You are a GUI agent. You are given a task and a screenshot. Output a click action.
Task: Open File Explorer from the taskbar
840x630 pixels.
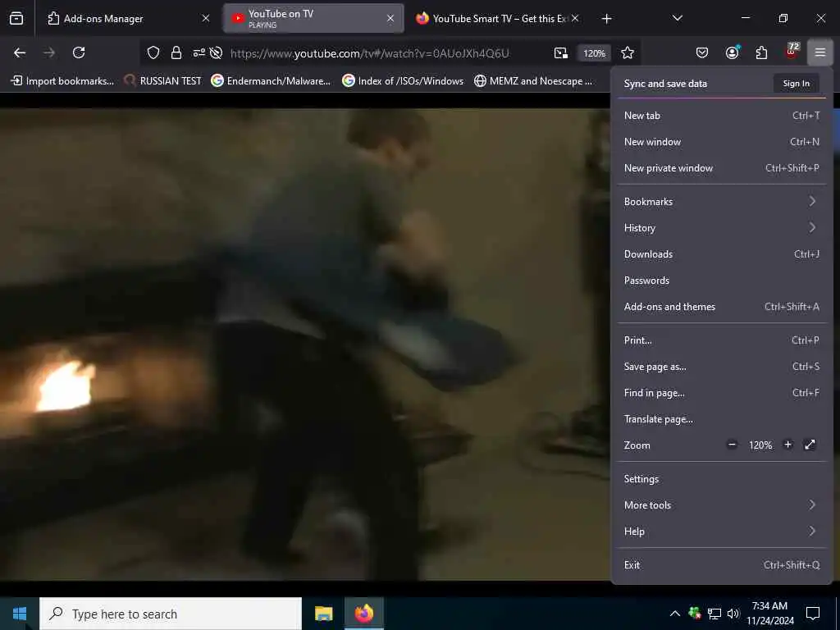pos(323,614)
